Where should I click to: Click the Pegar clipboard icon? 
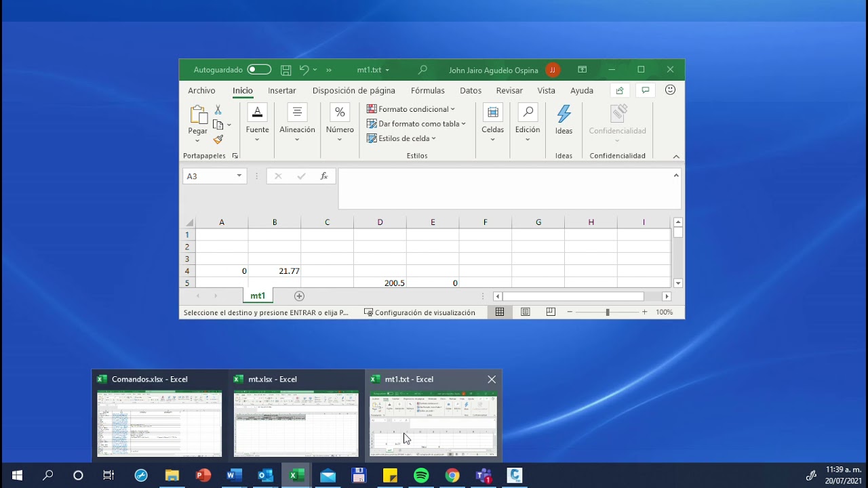[x=198, y=115]
